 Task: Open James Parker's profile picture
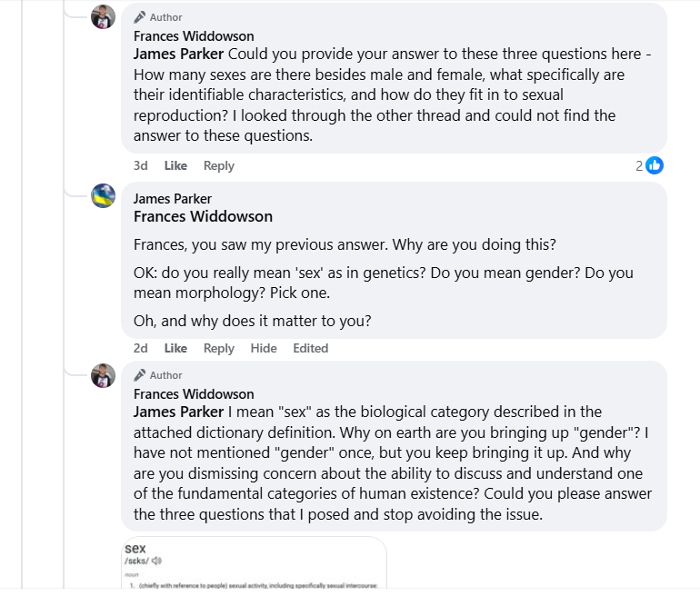(104, 196)
